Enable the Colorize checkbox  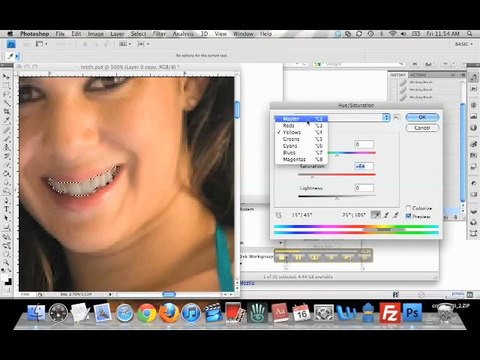click(x=408, y=208)
